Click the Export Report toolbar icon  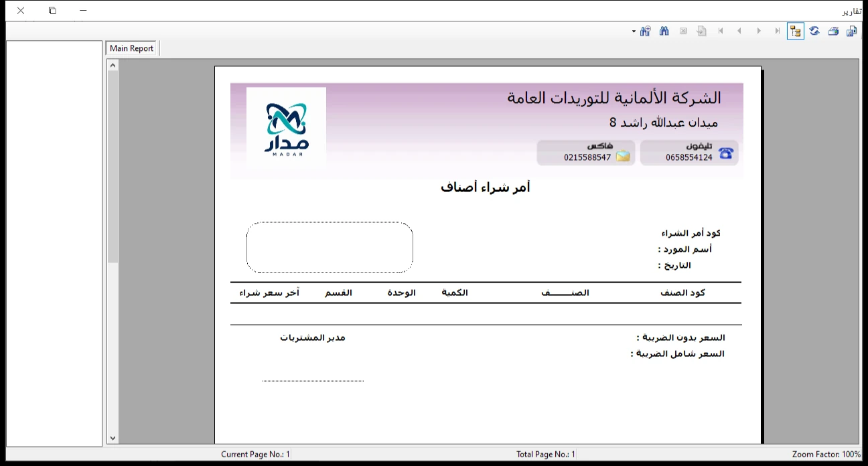click(x=852, y=31)
